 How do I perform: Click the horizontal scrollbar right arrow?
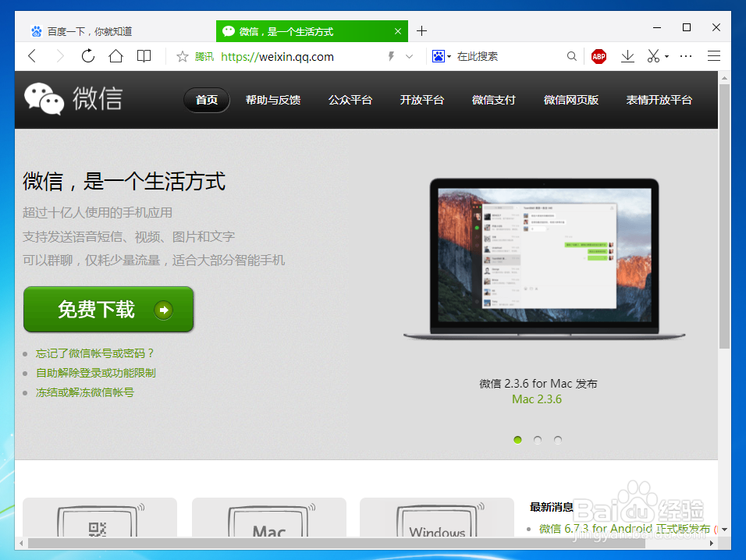pyautogui.click(x=711, y=543)
